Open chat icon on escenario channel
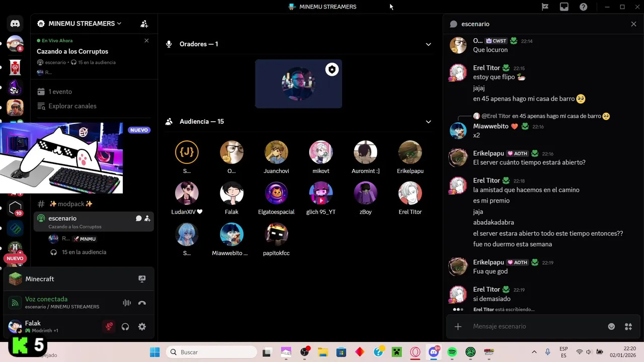The image size is (644, 362). [x=138, y=218]
